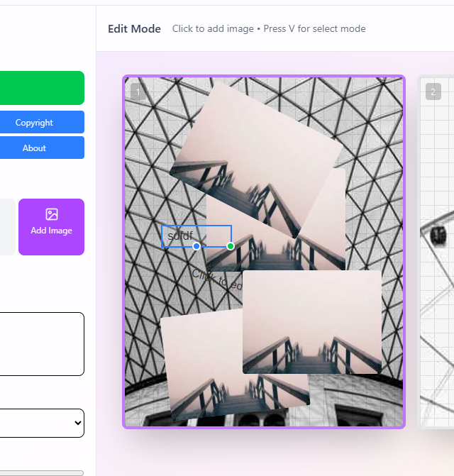
Task: Select the rotated staircase image at top
Action: (x=256, y=160)
